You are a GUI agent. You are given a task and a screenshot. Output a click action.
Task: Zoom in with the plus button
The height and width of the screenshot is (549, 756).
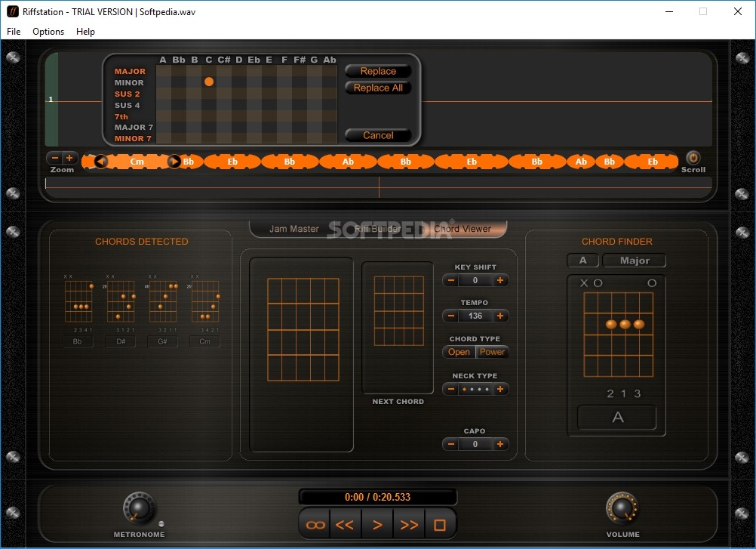coord(69,158)
